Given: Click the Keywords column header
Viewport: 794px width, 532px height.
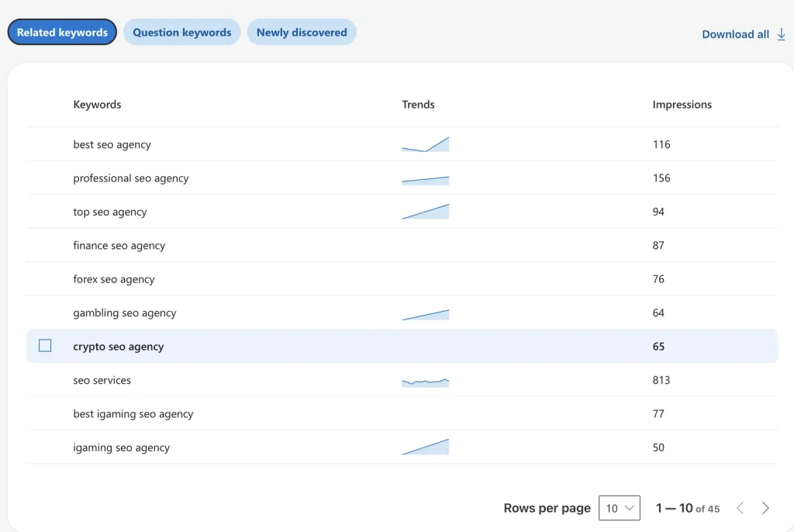Looking at the screenshot, I should click(97, 105).
